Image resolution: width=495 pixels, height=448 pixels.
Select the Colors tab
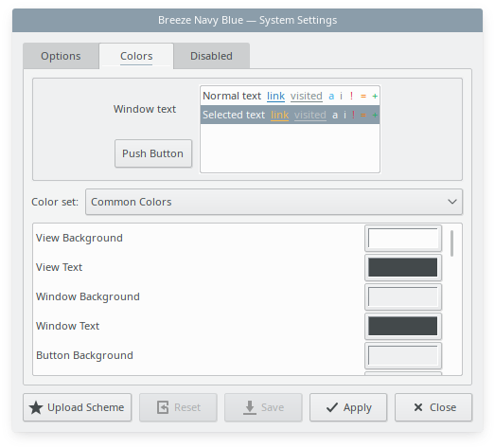click(136, 56)
